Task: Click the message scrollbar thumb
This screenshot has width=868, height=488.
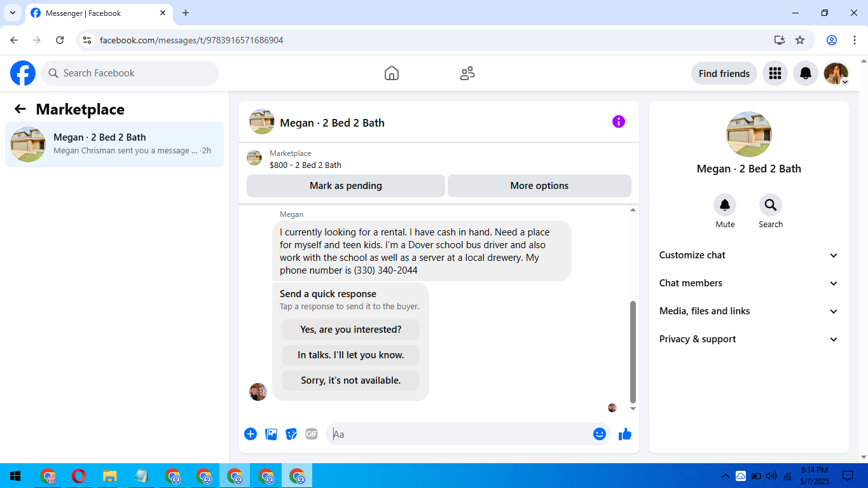Action: coord(633,352)
